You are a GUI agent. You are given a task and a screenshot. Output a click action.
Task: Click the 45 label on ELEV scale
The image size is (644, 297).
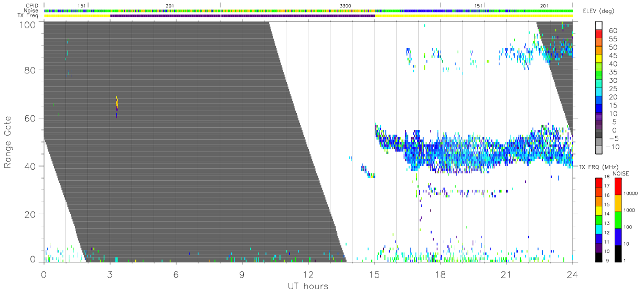pyautogui.click(x=613, y=56)
